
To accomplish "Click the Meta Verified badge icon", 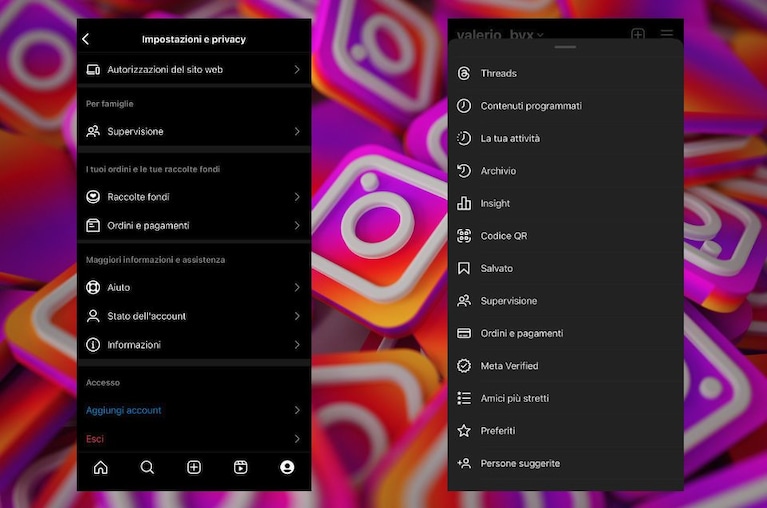I will [464, 366].
